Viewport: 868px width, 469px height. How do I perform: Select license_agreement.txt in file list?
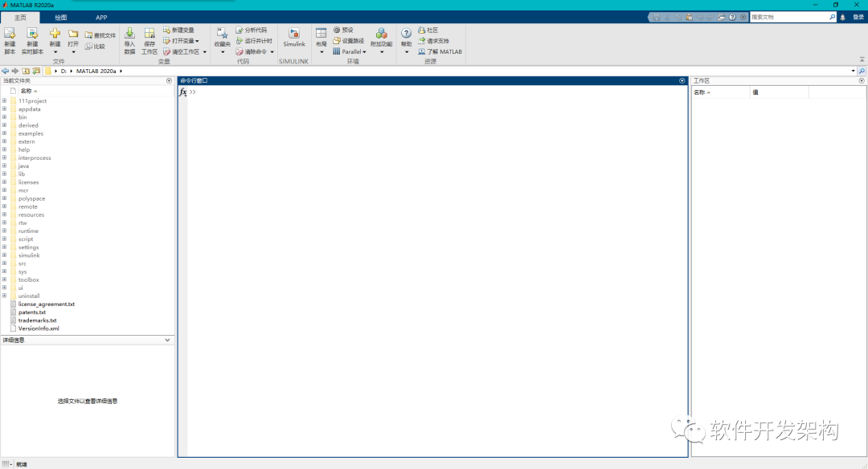[46, 304]
